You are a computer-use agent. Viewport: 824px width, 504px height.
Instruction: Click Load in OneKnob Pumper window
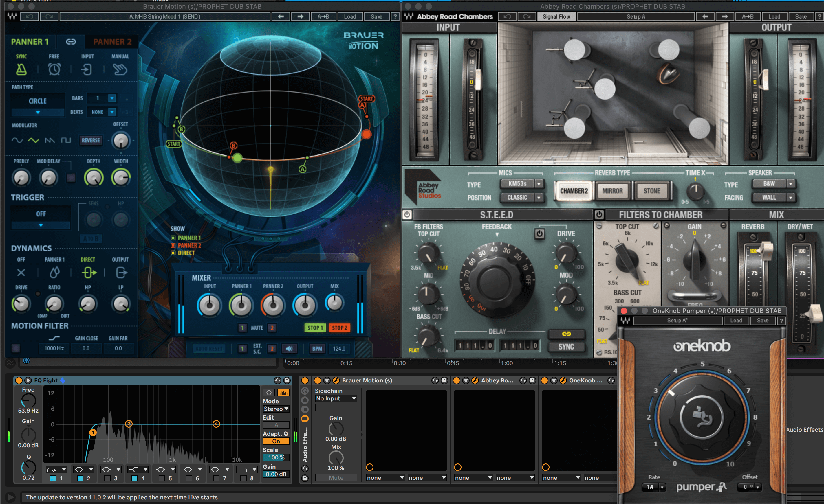pos(736,321)
